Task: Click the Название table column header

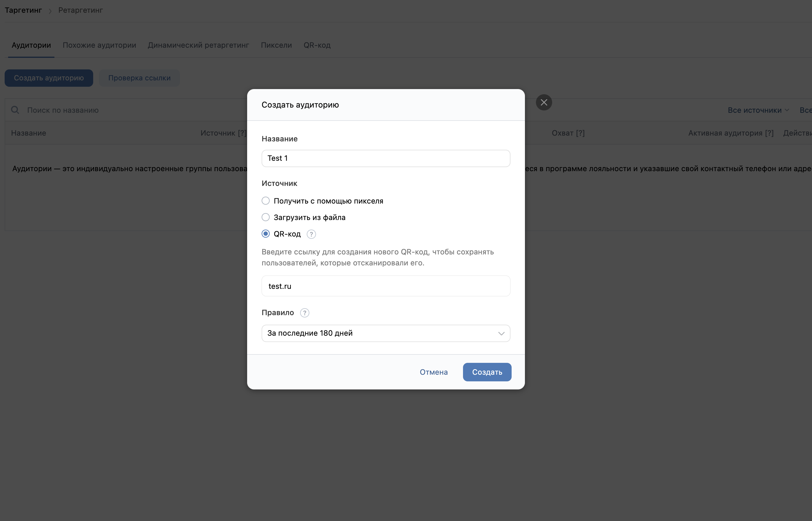Action: click(28, 133)
